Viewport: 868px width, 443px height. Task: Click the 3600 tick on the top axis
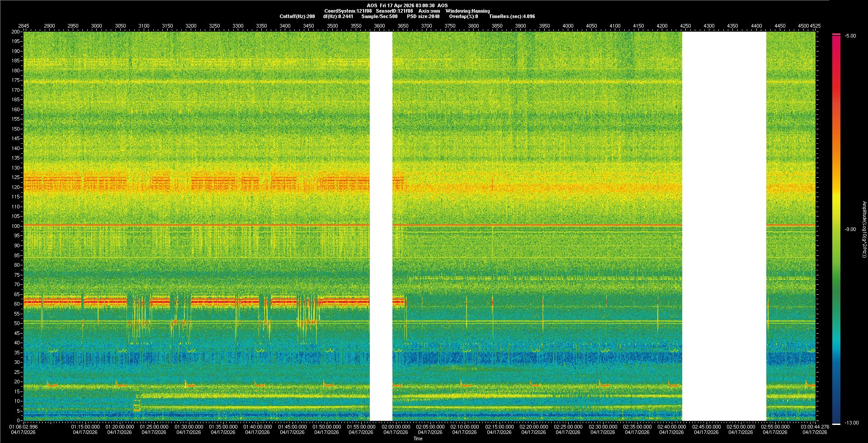click(x=379, y=26)
